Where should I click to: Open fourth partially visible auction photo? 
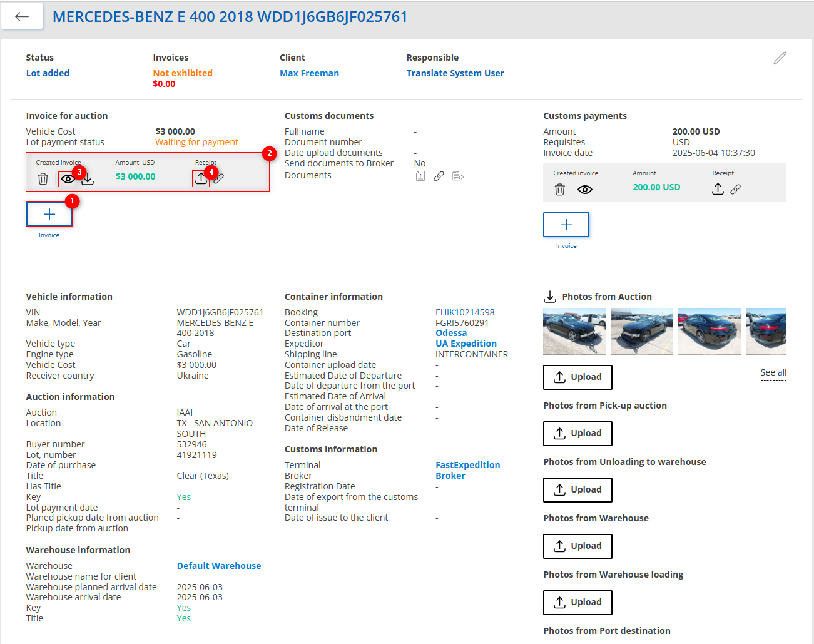tap(766, 331)
